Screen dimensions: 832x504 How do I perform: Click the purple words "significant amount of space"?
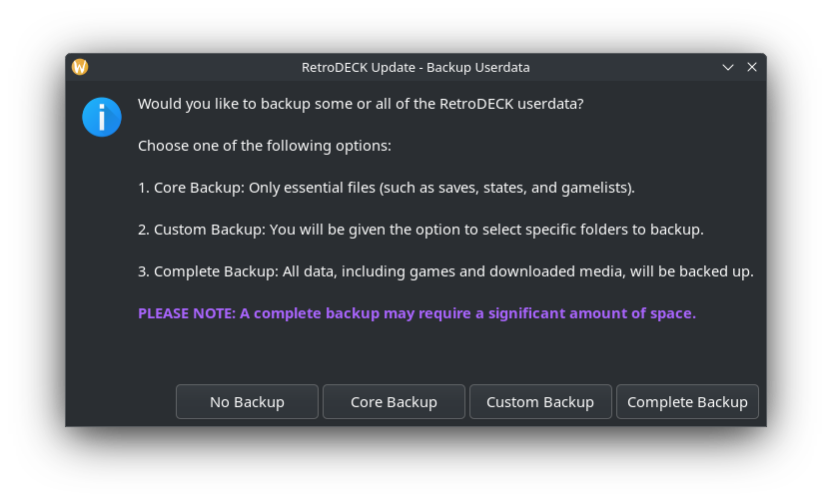[x=591, y=313]
